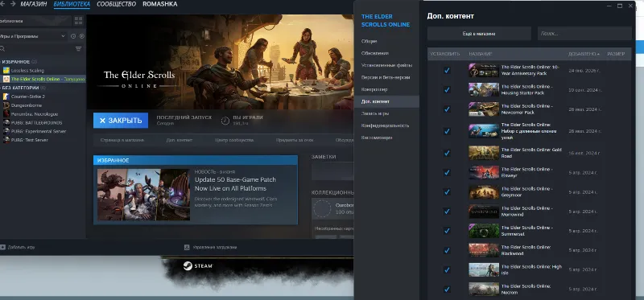Open the Страница в магазине link
The image size is (644, 300).
pyautogui.click(x=122, y=141)
